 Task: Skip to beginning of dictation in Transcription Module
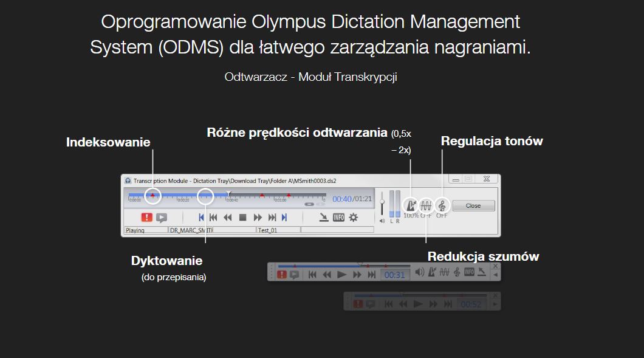tap(213, 218)
